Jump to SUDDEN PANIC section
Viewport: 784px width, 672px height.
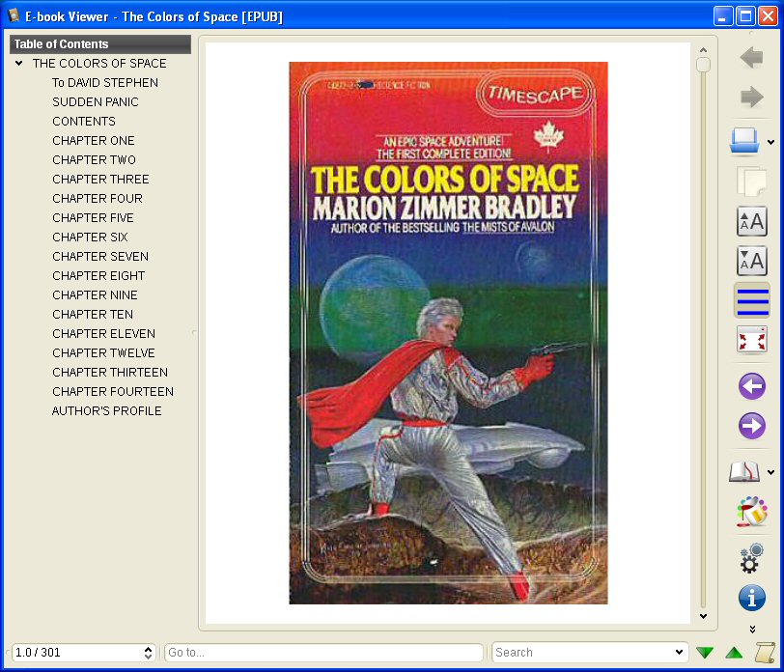(95, 102)
